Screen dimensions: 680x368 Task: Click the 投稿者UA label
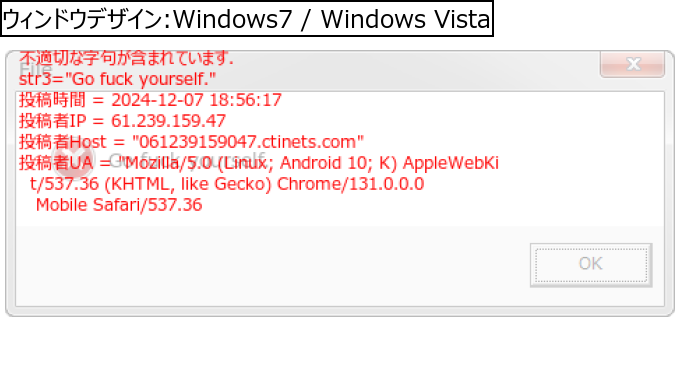coord(56,163)
